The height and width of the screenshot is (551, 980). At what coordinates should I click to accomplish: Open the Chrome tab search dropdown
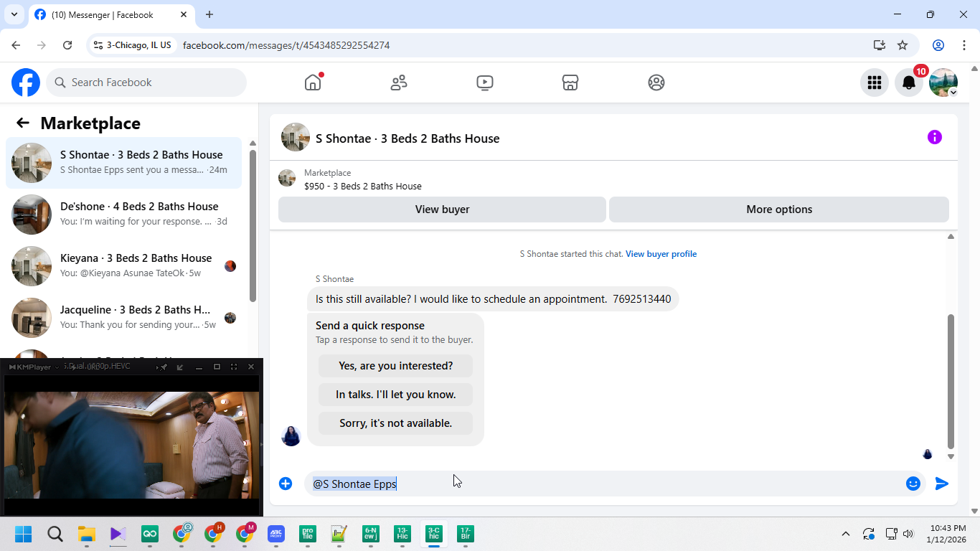[x=14, y=14]
